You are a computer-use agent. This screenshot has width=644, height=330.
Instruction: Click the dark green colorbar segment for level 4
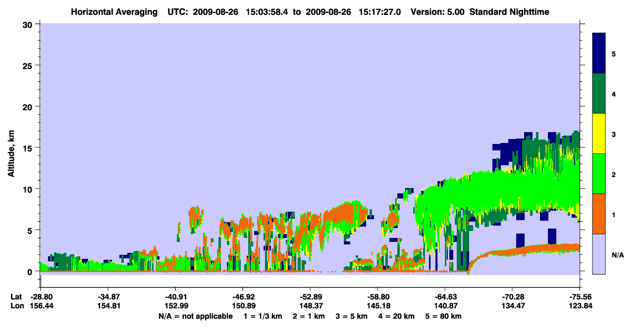coord(599,94)
